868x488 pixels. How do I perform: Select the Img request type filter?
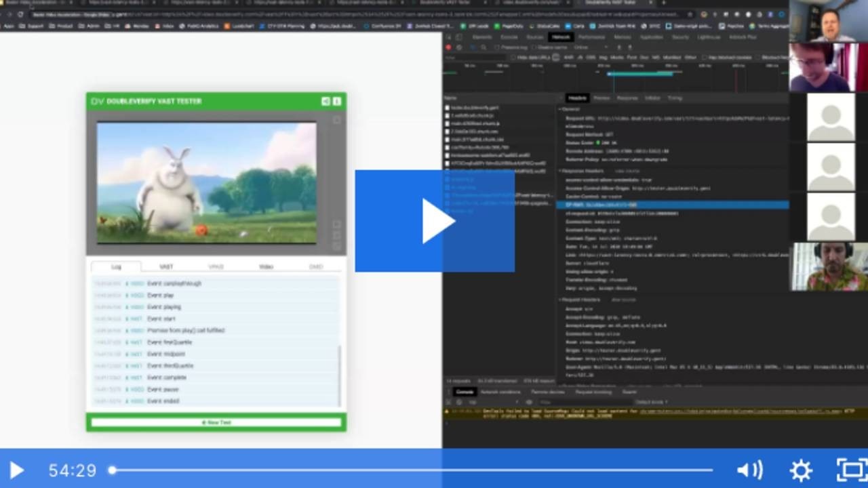click(604, 58)
